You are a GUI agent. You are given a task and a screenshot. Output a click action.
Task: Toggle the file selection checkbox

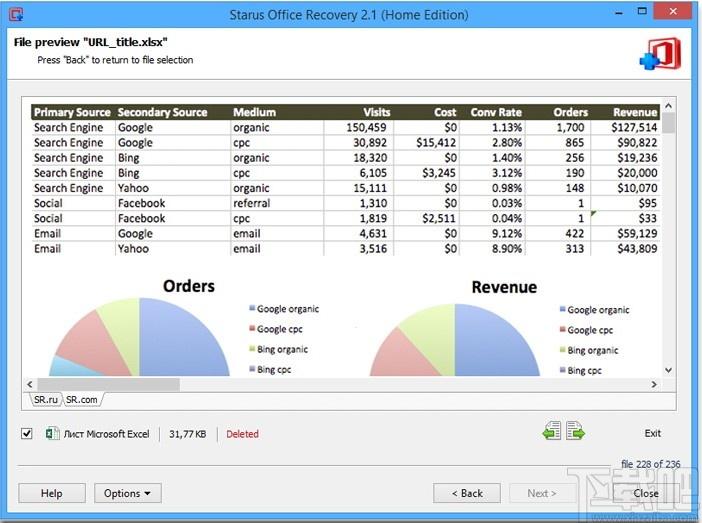click(x=27, y=433)
